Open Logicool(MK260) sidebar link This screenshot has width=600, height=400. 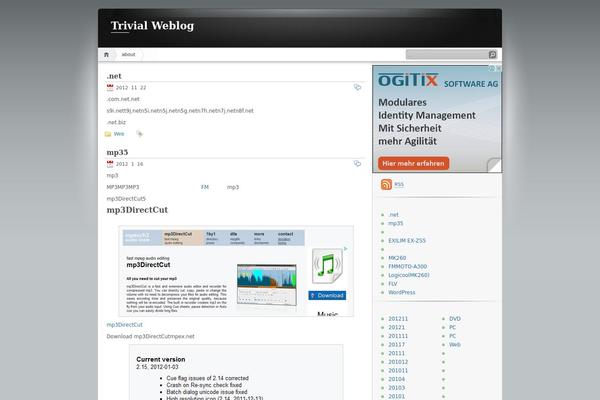click(409, 275)
